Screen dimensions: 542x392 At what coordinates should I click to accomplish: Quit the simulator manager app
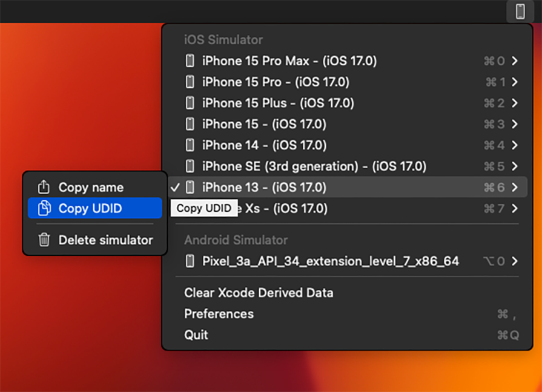[195, 335]
